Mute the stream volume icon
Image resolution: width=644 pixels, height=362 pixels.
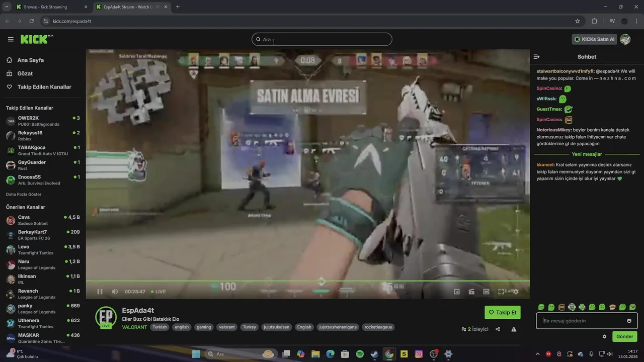click(115, 292)
